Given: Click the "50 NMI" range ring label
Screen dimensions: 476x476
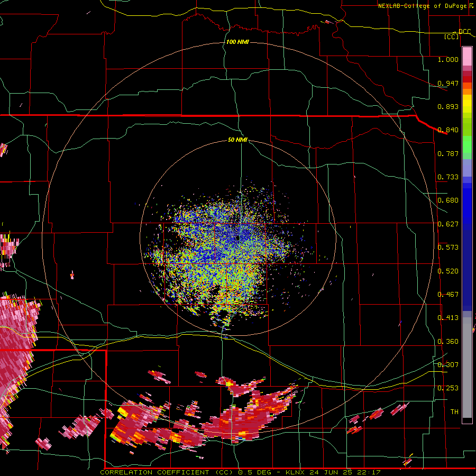Looking at the screenshot, I should (x=237, y=140).
